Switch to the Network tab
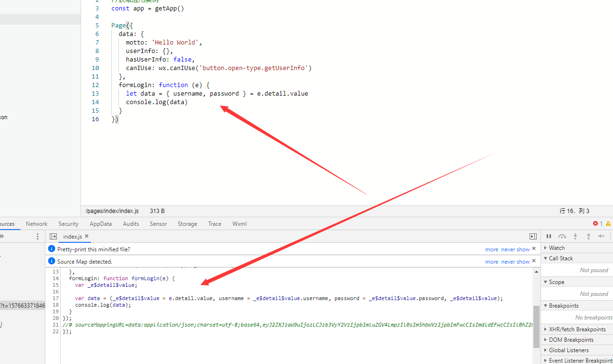The width and height of the screenshot is (613, 364). click(x=36, y=224)
